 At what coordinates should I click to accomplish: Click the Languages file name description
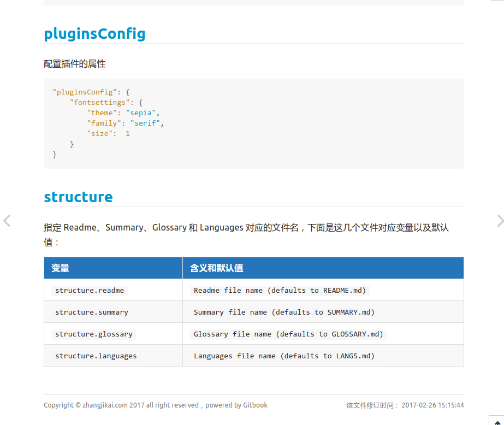pos(284,356)
